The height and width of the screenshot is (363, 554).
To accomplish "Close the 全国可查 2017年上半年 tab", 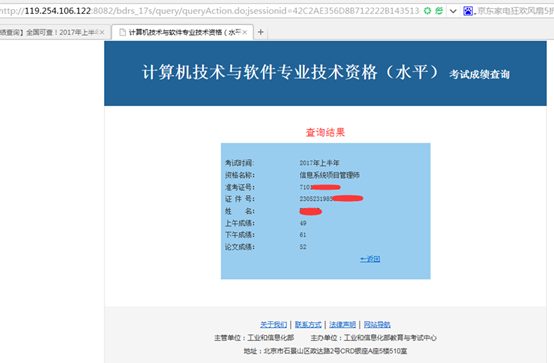I will point(102,33).
